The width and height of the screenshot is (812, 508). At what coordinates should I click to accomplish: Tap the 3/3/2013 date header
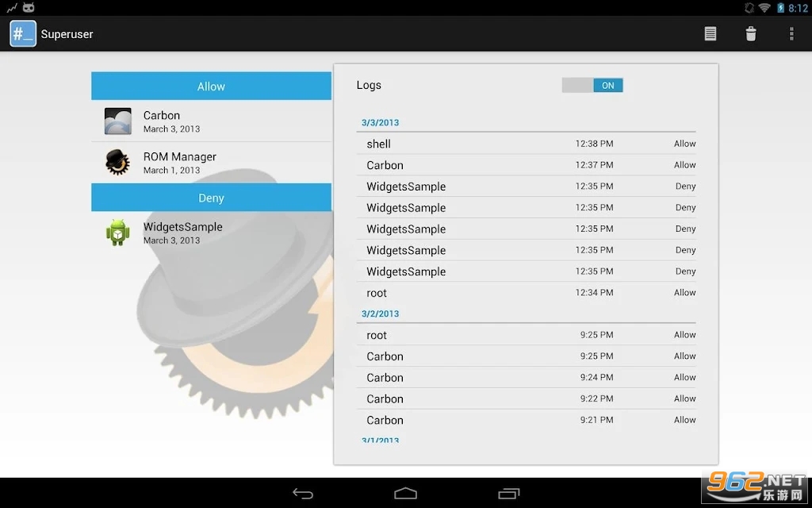click(380, 123)
